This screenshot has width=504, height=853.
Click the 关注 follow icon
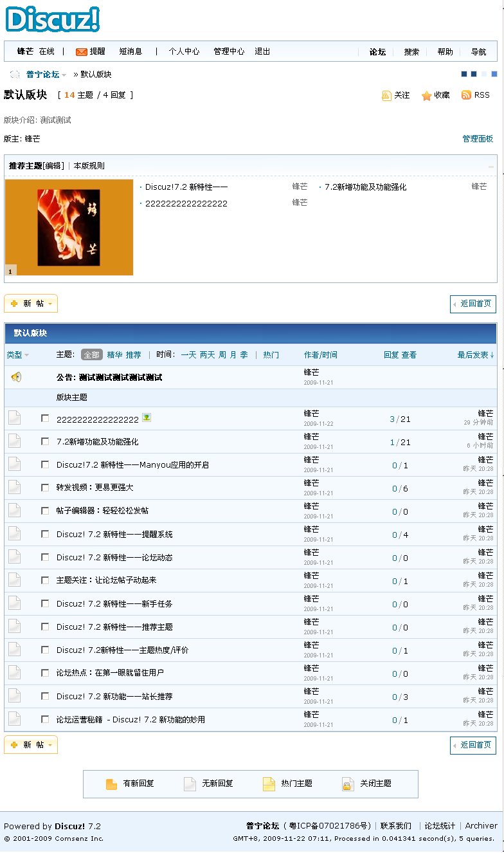click(386, 95)
